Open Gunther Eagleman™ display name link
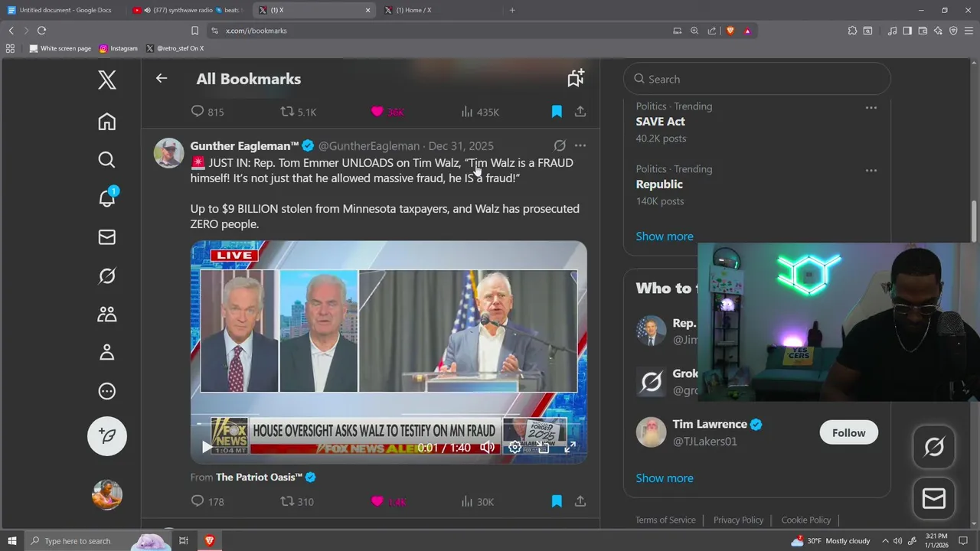Viewport: 980px width, 551px height. click(245, 145)
